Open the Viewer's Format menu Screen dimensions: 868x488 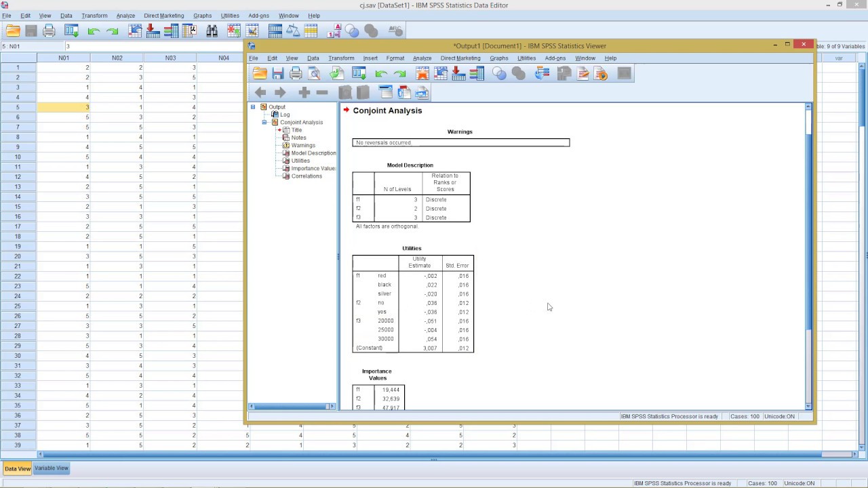tap(395, 58)
